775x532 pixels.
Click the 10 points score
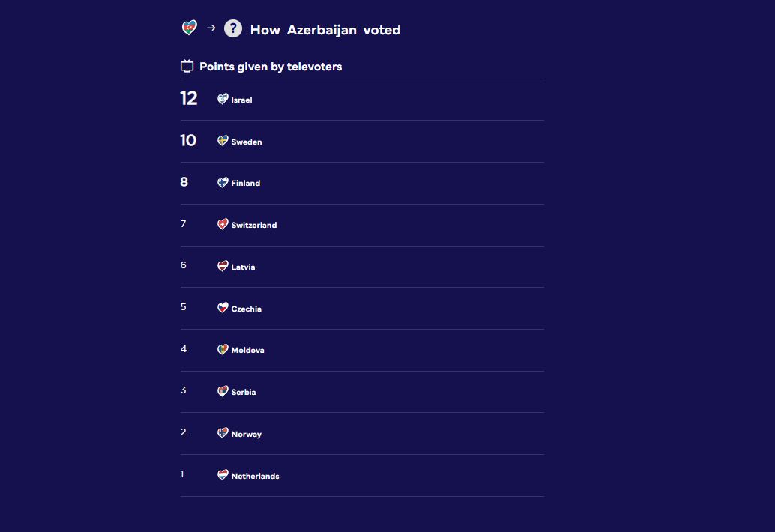pyautogui.click(x=188, y=140)
